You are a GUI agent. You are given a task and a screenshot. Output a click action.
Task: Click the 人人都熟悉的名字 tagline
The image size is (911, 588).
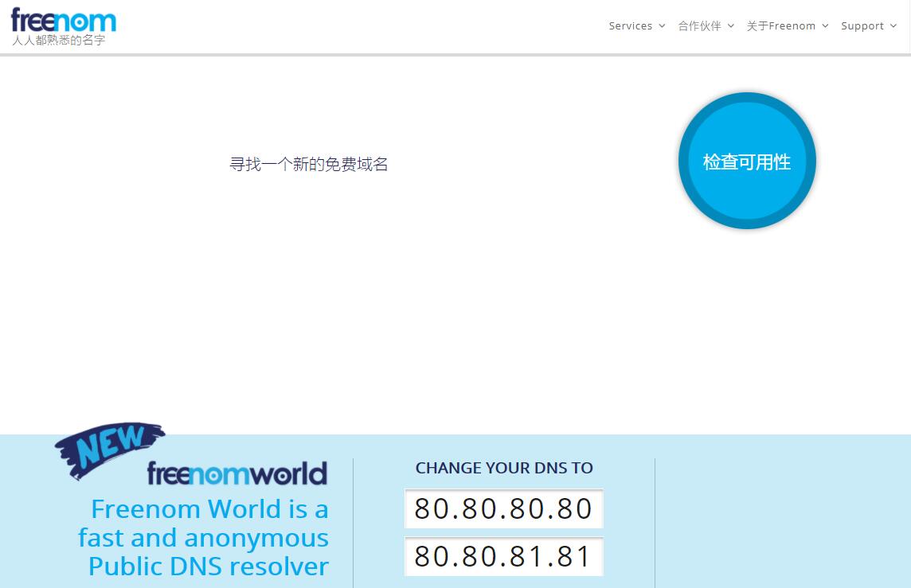coord(59,40)
